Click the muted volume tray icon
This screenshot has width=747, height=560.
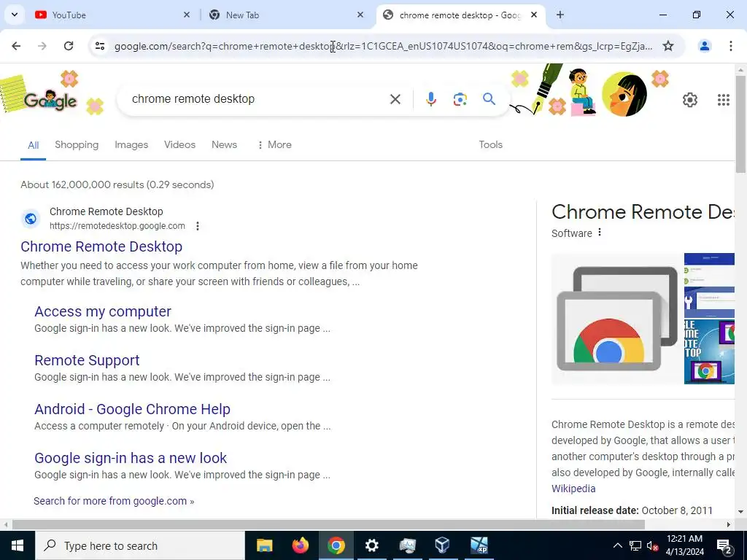pyautogui.click(x=653, y=545)
